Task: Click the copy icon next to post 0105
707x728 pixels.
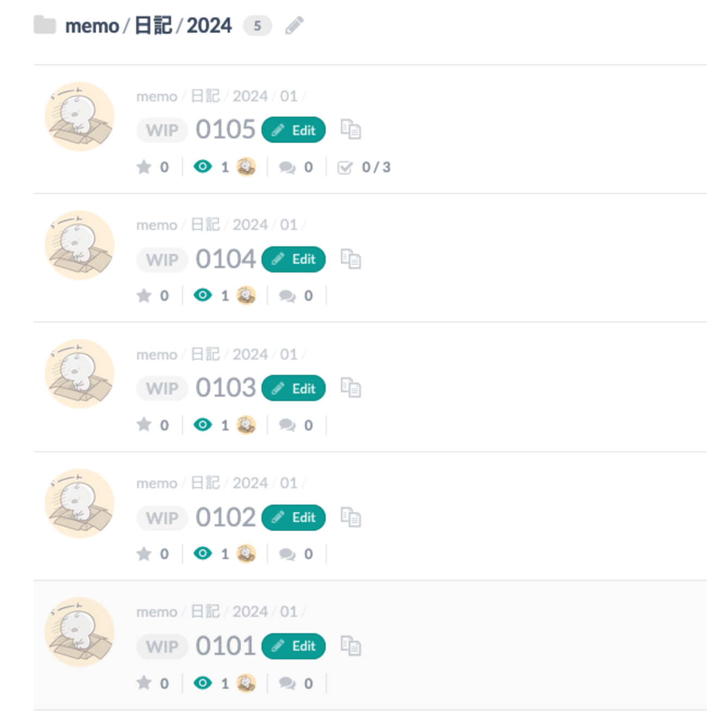Action: tap(351, 129)
